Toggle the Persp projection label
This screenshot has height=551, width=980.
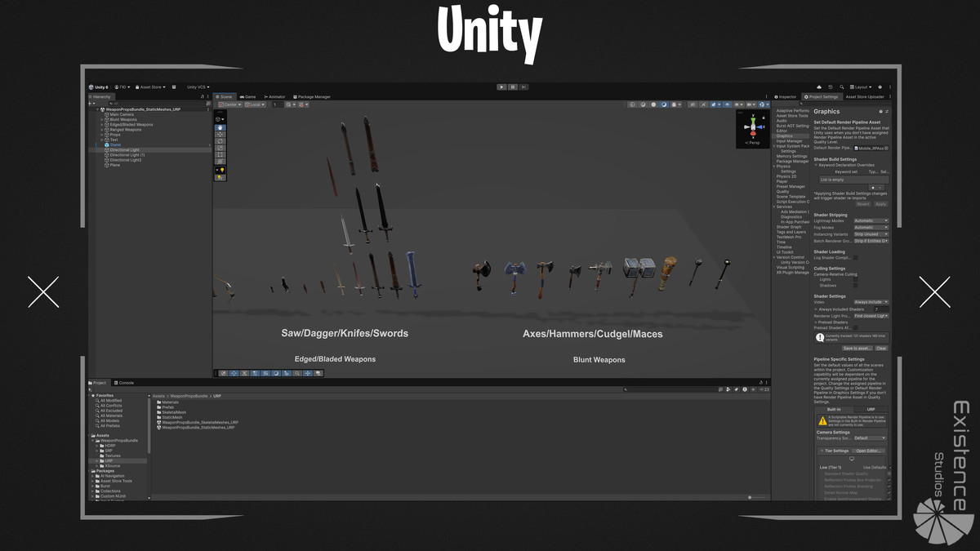(752, 143)
